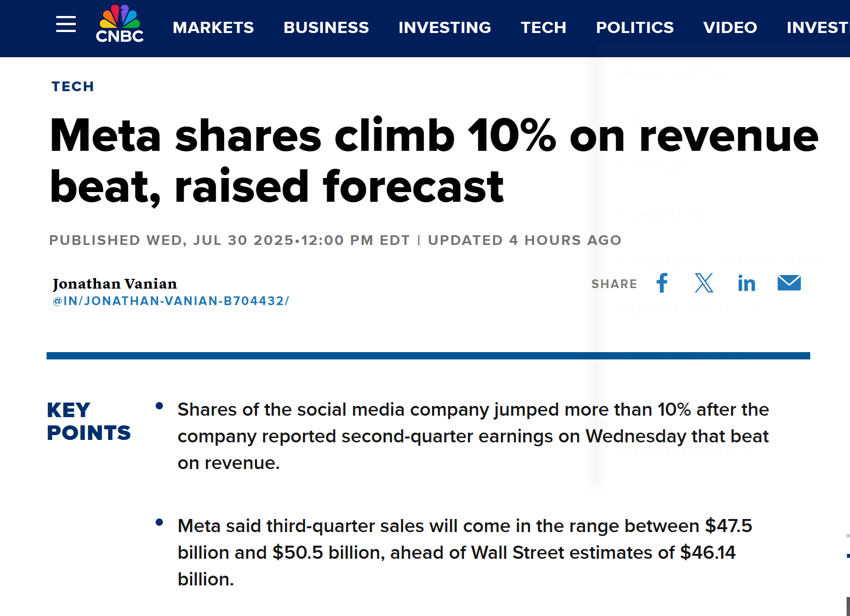
Task: Click the page scrollbar at the right edge
Action: tap(848, 606)
